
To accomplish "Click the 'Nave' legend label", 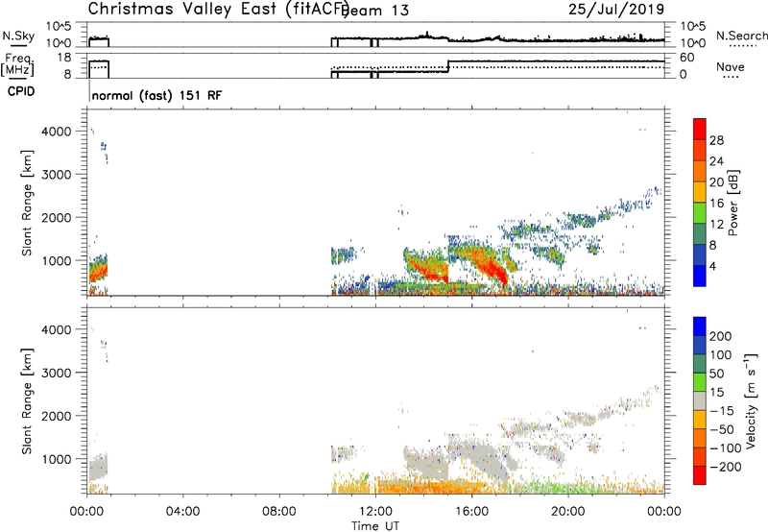I will pyautogui.click(x=730, y=67).
